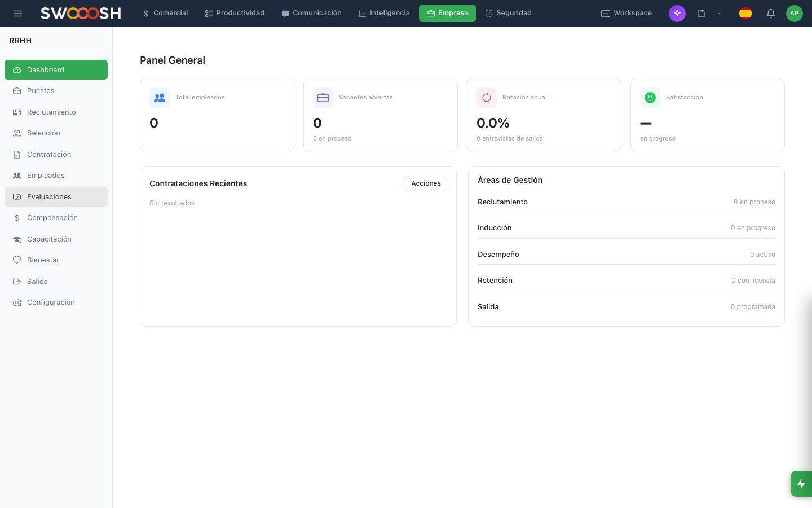The image size is (812, 508).
Task: Open the Spanish flag language selector
Action: (x=745, y=13)
